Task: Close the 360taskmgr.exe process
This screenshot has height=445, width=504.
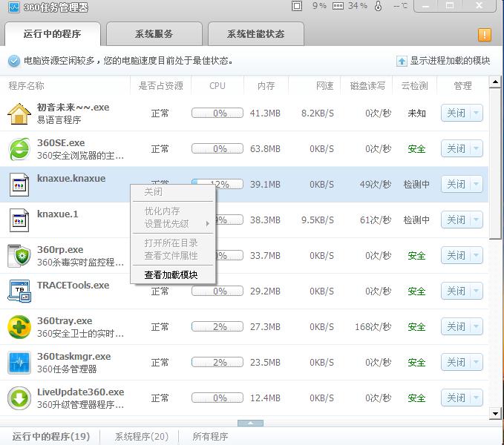Action: tap(456, 363)
